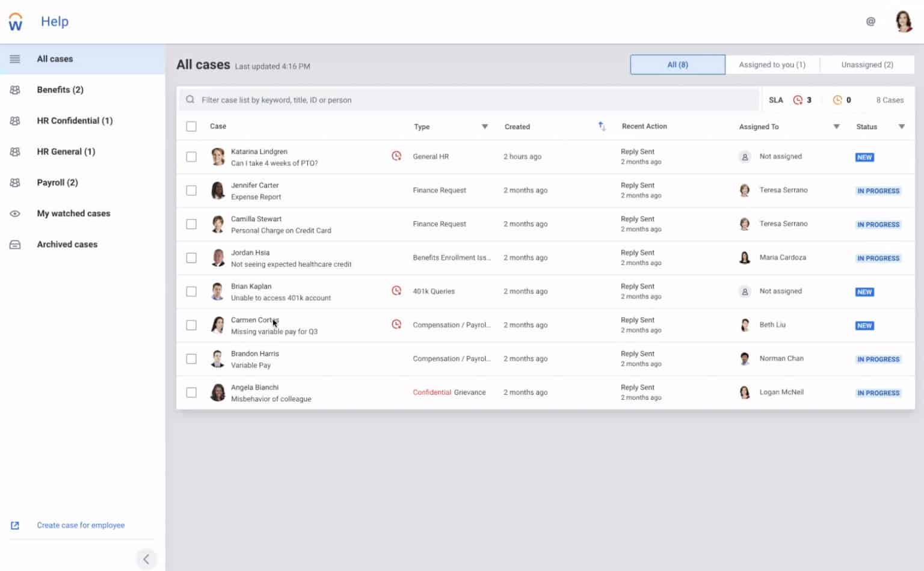Collapse the sidebar with the chevron button
Viewport: 924px width, 571px height.
click(146, 559)
